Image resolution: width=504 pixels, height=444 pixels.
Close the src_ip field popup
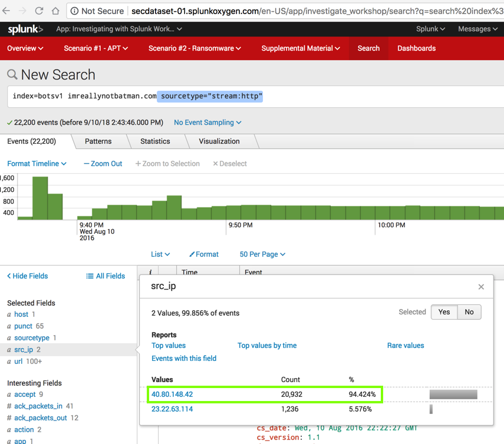point(481,287)
